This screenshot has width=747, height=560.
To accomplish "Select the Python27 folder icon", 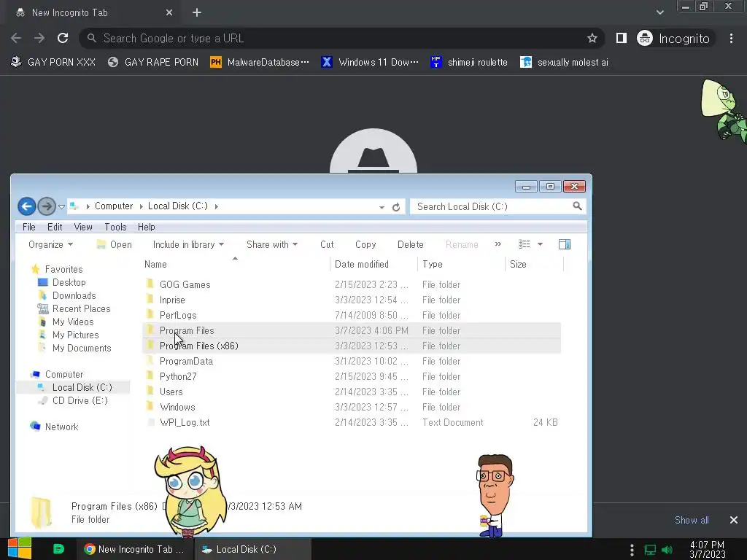I will tap(150, 376).
